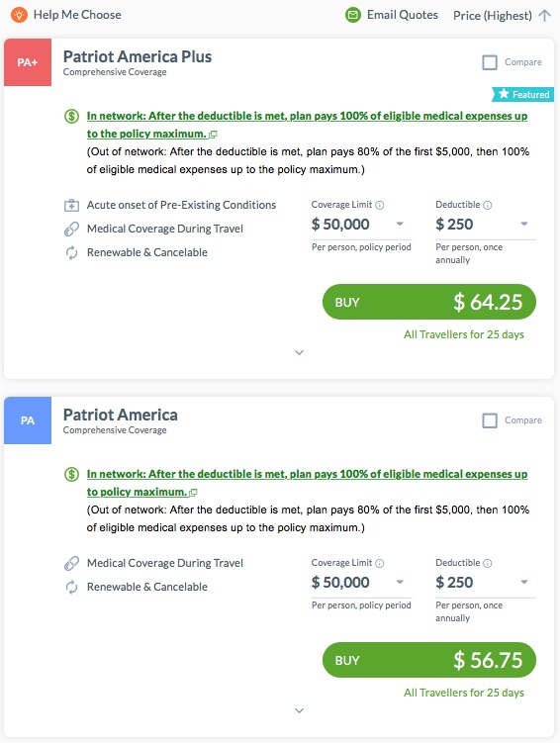The height and width of the screenshot is (743, 560).
Task: Open the Patriot America Plus in-network benefits link
Action: coord(307,125)
